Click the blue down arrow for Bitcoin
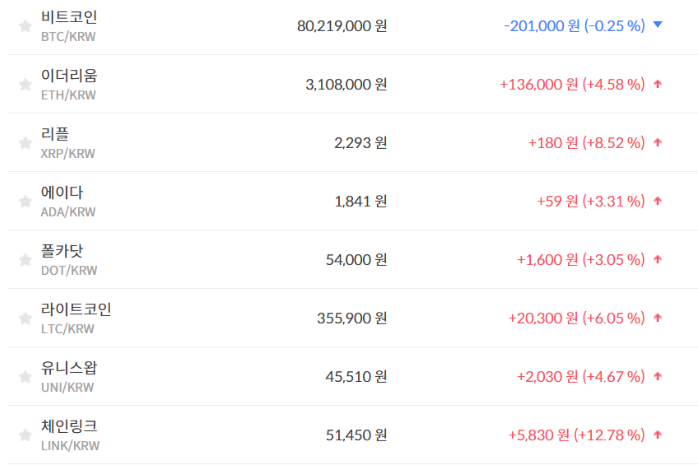The image size is (698, 465). point(657,26)
